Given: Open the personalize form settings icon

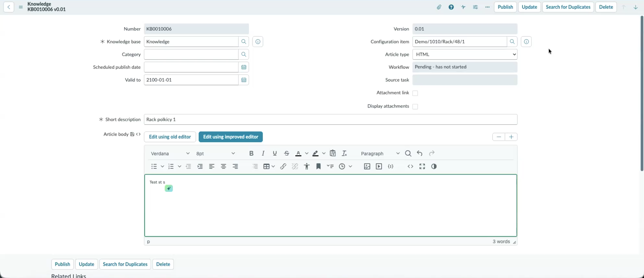Looking at the screenshot, I should (475, 7).
